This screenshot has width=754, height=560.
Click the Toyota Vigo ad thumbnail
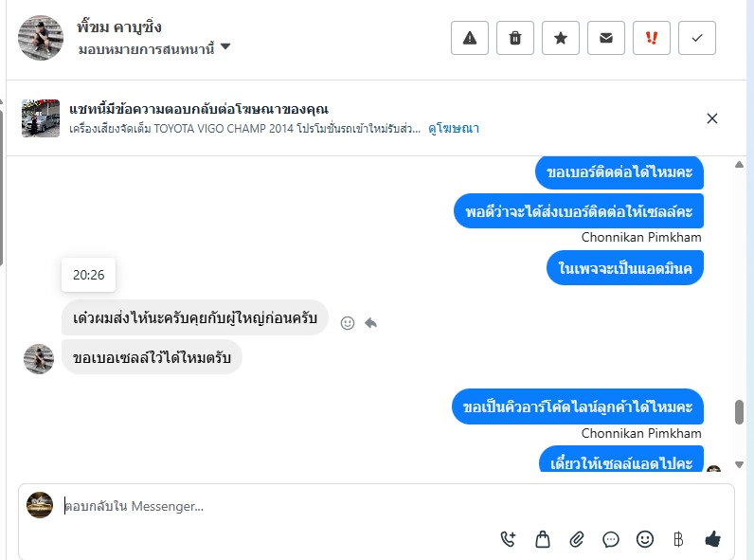coord(41,118)
